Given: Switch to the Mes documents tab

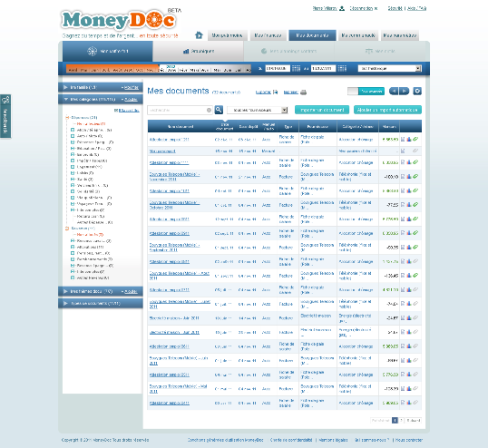Looking at the screenshot, I should (x=312, y=35).
